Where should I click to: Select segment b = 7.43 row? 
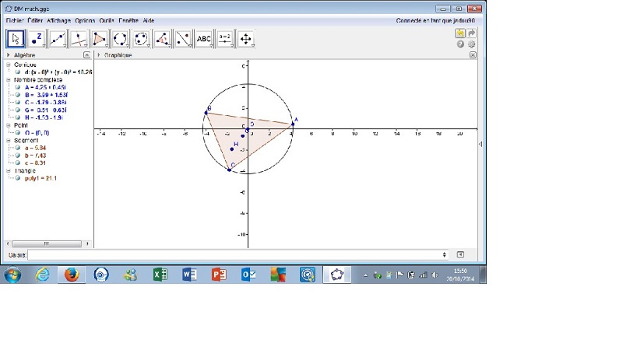(x=35, y=156)
